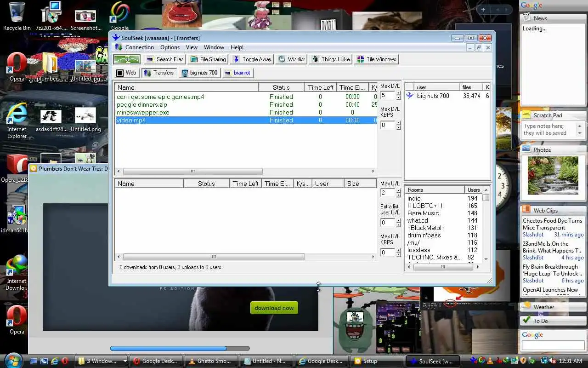The image size is (588, 368).
Task: Open Untitled.png desktop file
Action: click(85, 121)
